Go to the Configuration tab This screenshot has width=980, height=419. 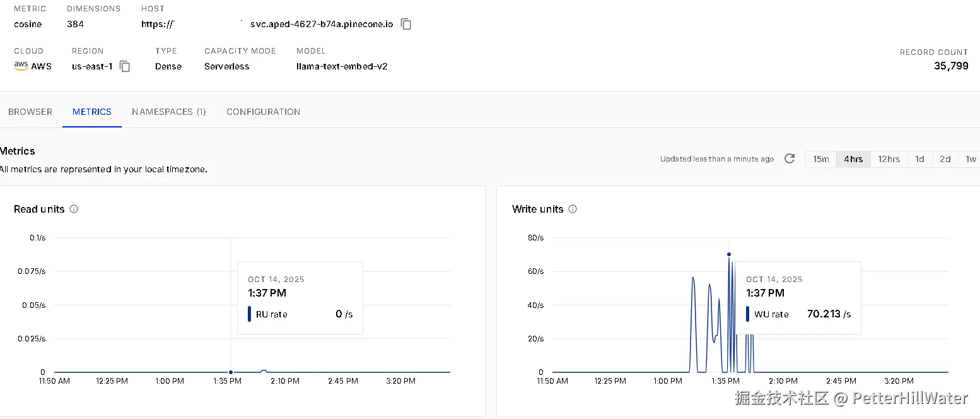(263, 112)
